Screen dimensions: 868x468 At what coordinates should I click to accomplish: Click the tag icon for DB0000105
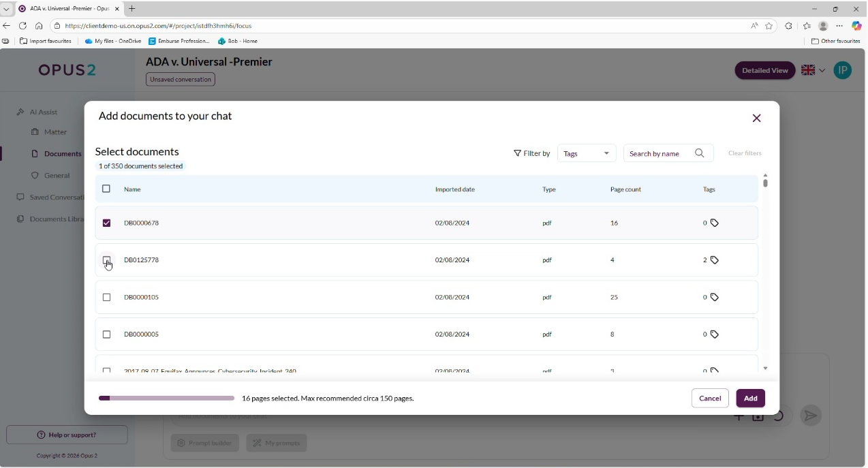tap(714, 297)
